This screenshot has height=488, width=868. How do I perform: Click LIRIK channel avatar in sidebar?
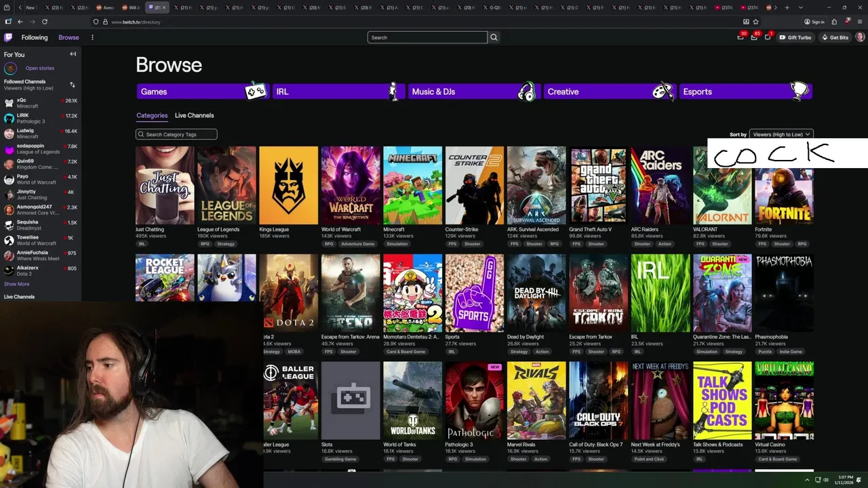(9, 119)
